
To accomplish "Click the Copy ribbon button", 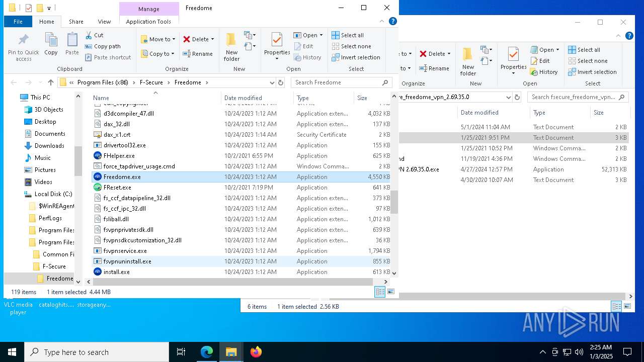I will coord(51,44).
